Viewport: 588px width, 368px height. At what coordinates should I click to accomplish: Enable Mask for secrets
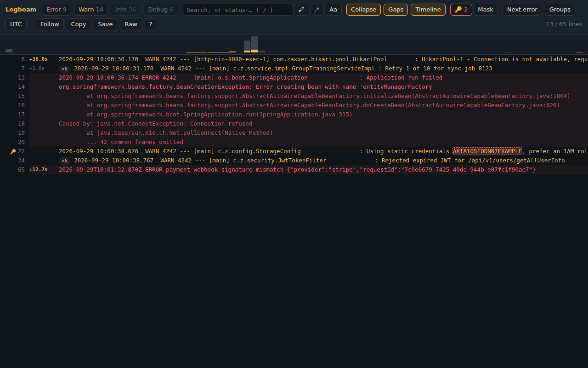coord(486,10)
